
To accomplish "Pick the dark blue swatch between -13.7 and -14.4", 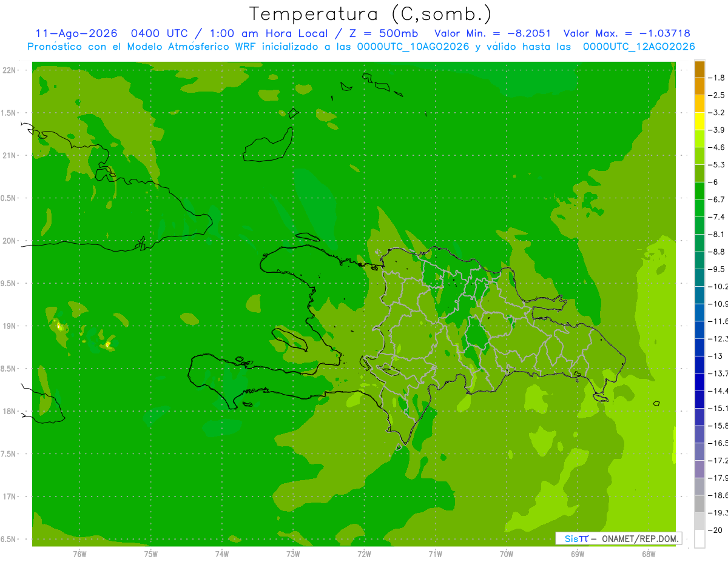I will (699, 381).
